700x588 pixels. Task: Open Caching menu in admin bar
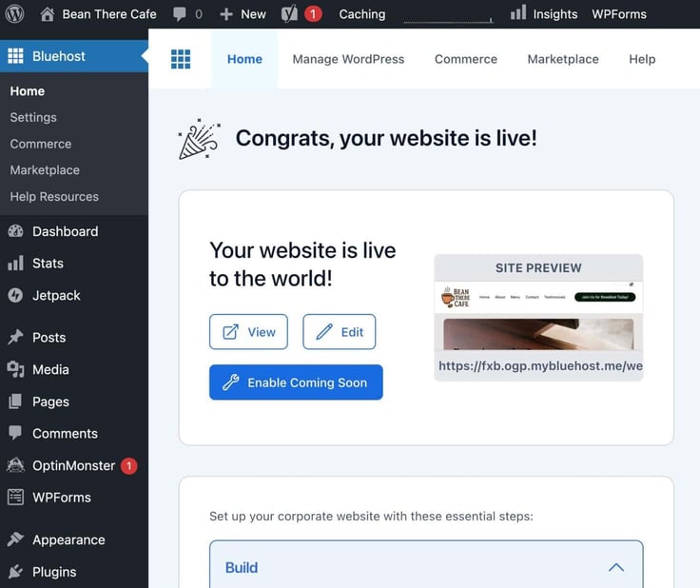click(x=362, y=14)
